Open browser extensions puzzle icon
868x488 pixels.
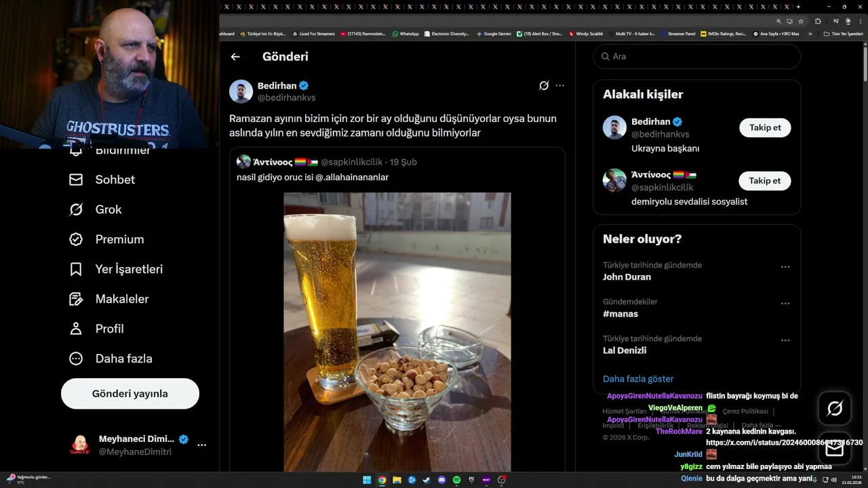818,21
